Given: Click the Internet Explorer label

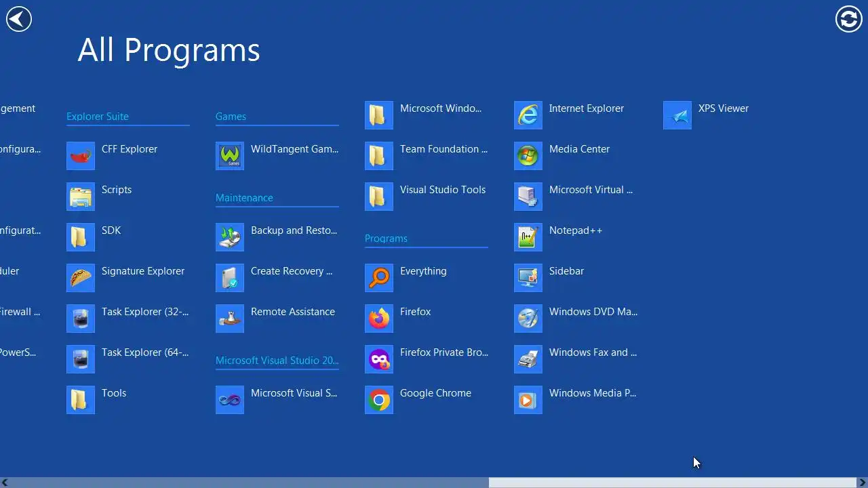Looking at the screenshot, I should 587,108.
